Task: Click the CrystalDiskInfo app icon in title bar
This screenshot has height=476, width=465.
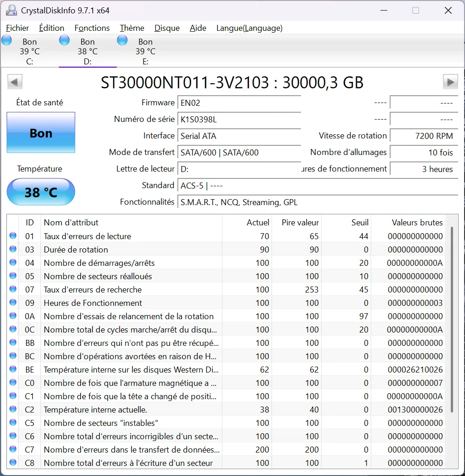Action: pos(11,10)
